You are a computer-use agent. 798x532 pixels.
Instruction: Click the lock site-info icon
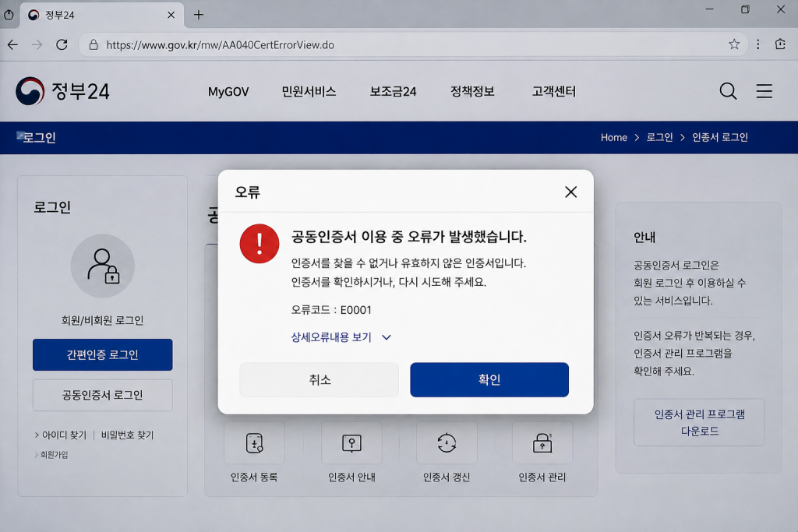[94, 44]
